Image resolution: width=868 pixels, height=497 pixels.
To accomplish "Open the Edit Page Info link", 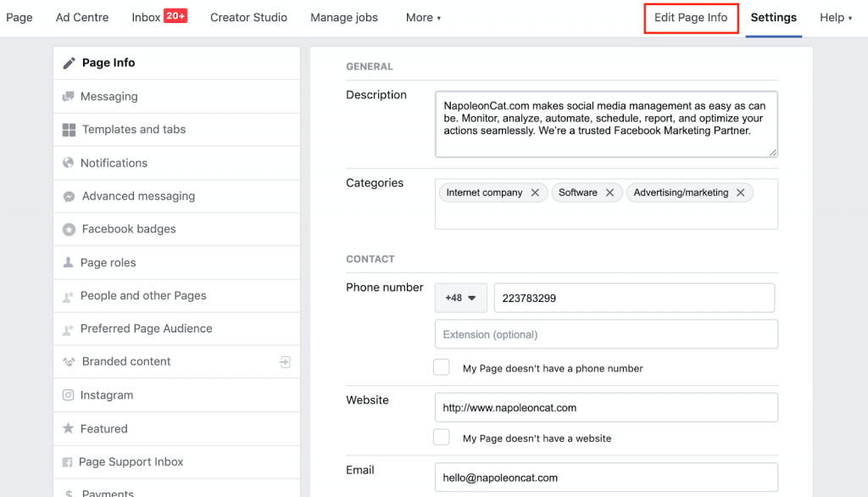I will (x=691, y=18).
